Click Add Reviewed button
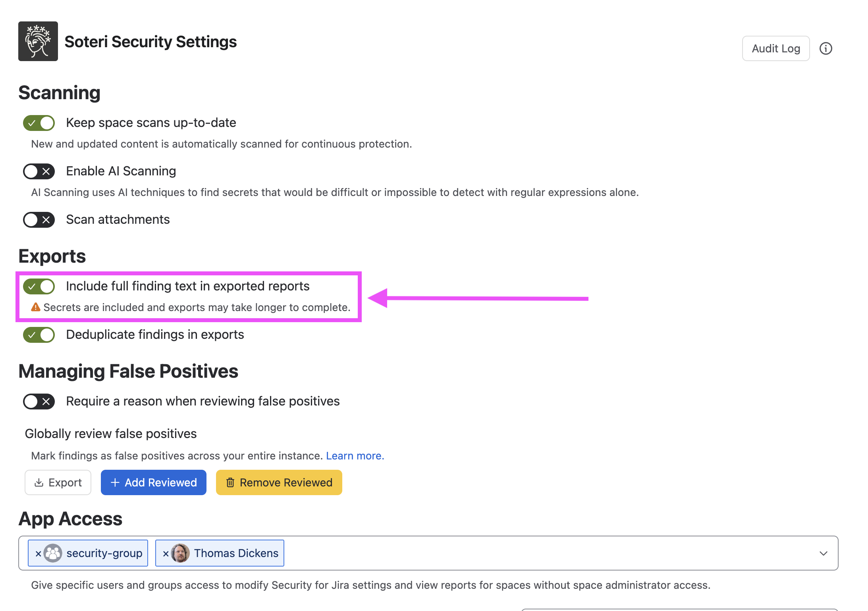Viewport: 868px width, 611px height. [x=154, y=482]
